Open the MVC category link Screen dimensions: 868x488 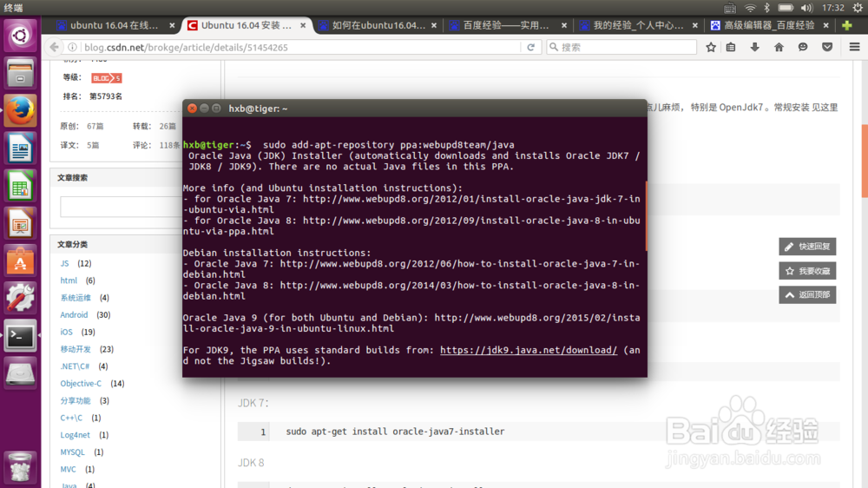point(68,469)
